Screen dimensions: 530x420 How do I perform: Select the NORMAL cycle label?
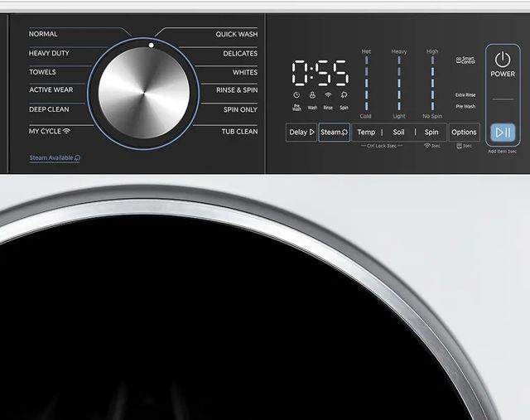coord(43,34)
